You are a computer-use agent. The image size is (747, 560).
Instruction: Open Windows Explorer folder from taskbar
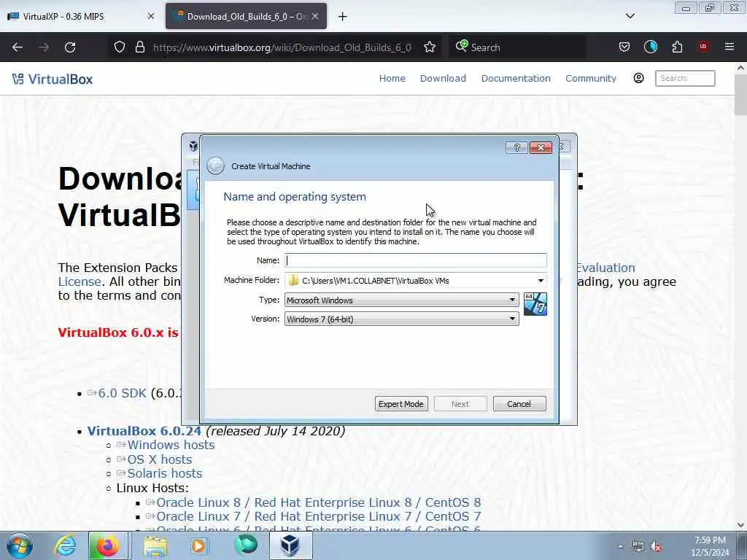(x=155, y=546)
